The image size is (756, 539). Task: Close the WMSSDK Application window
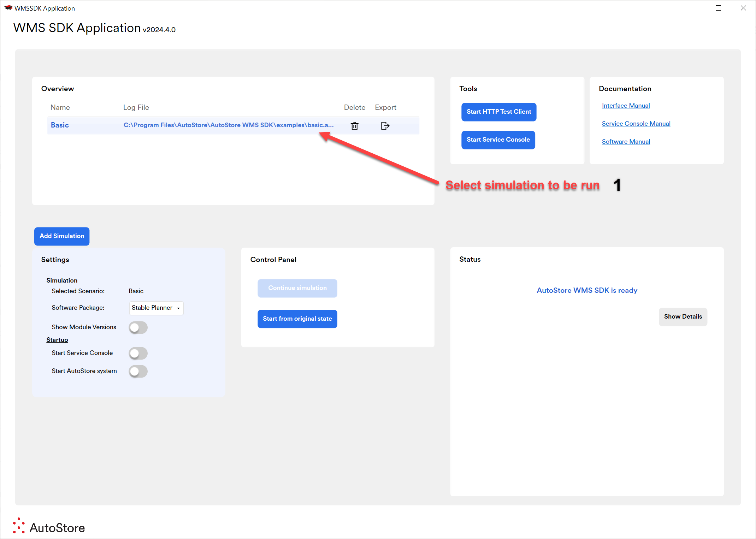coord(743,8)
